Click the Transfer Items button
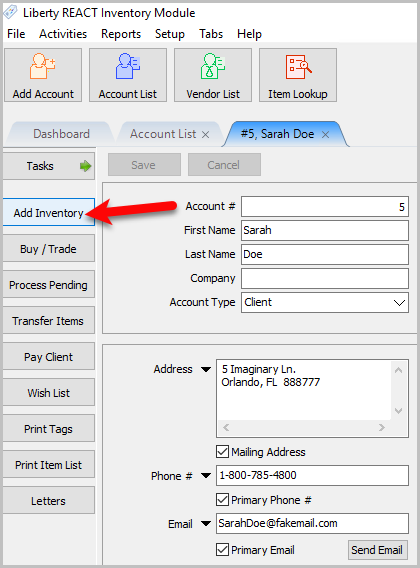Image resolution: width=420 pixels, height=568 pixels. tap(49, 321)
